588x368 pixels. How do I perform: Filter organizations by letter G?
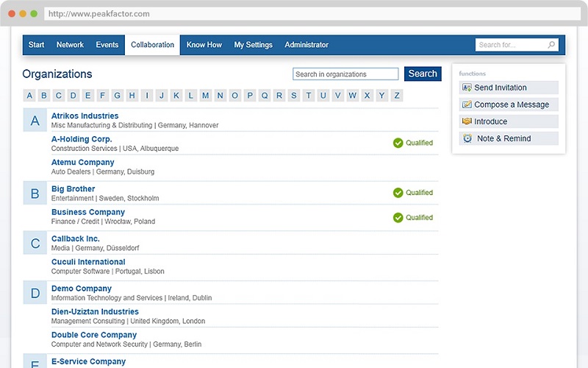coord(118,96)
